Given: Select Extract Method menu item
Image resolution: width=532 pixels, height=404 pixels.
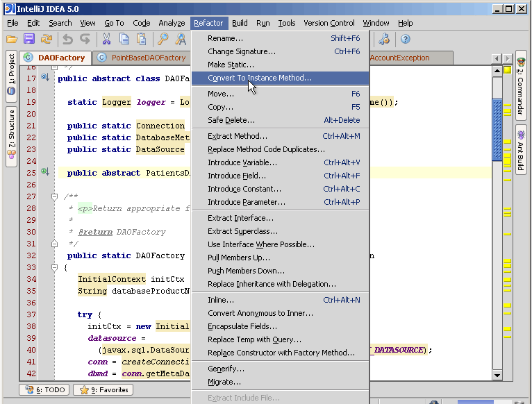Looking at the screenshot, I should tap(281, 136).
